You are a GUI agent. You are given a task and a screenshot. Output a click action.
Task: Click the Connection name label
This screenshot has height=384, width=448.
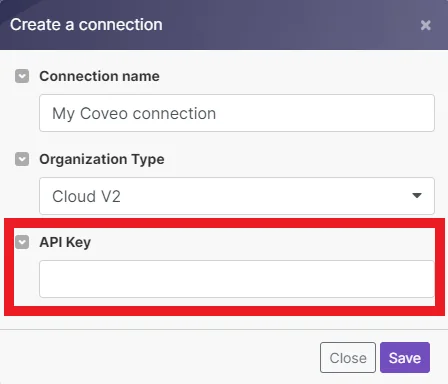99,76
